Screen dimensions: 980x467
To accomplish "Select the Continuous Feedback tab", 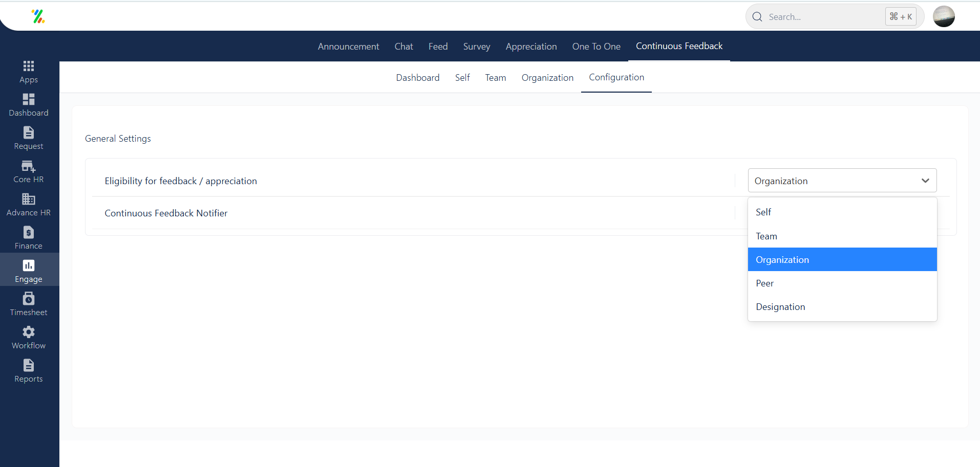I will coord(679,46).
